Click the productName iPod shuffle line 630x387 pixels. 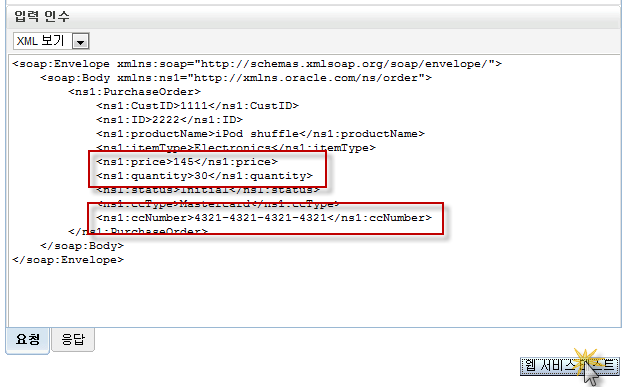tap(260, 134)
